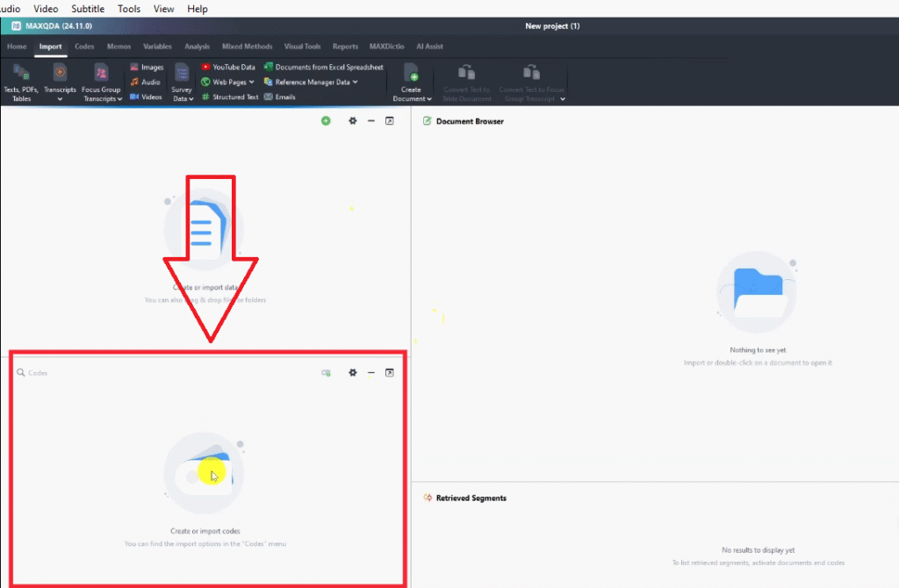Click the Texts, PDFs, Tables import icon
Viewport: 899px width, 588px height.
point(21,73)
